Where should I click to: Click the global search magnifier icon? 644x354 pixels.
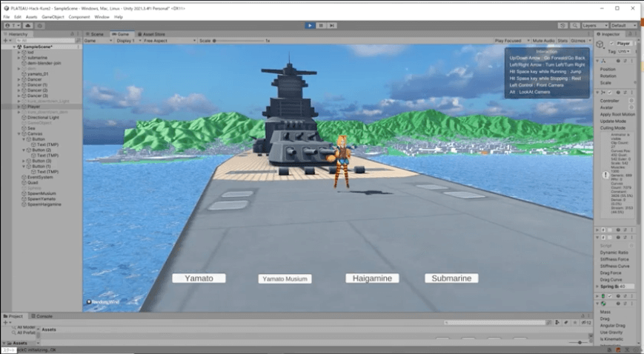coord(574,25)
